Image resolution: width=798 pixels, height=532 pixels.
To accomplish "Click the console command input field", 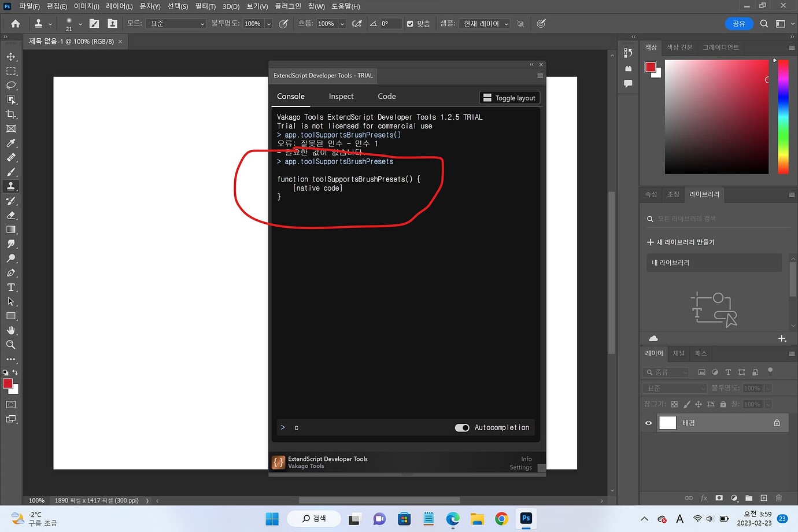I will point(347,427).
